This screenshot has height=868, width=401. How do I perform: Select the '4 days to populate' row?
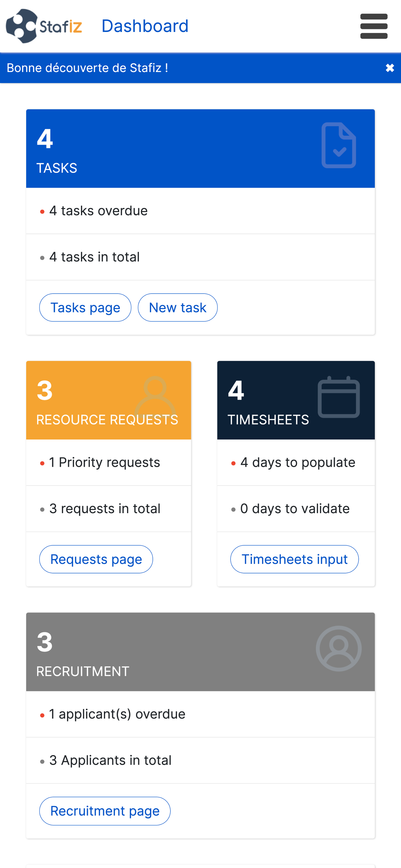(x=296, y=463)
